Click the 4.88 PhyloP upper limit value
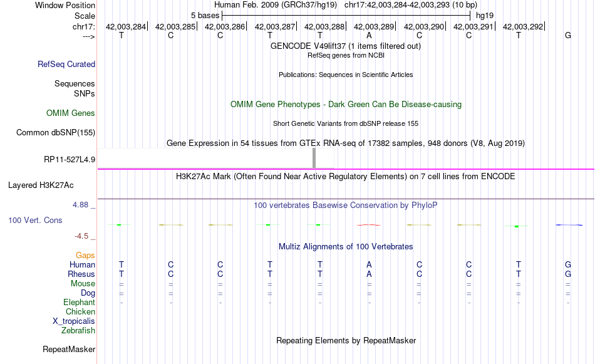 tap(80, 205)
